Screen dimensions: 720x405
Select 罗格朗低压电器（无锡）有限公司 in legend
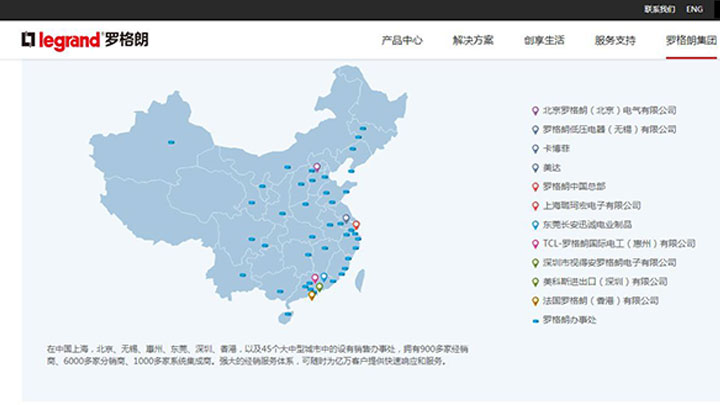pos(609,129)
